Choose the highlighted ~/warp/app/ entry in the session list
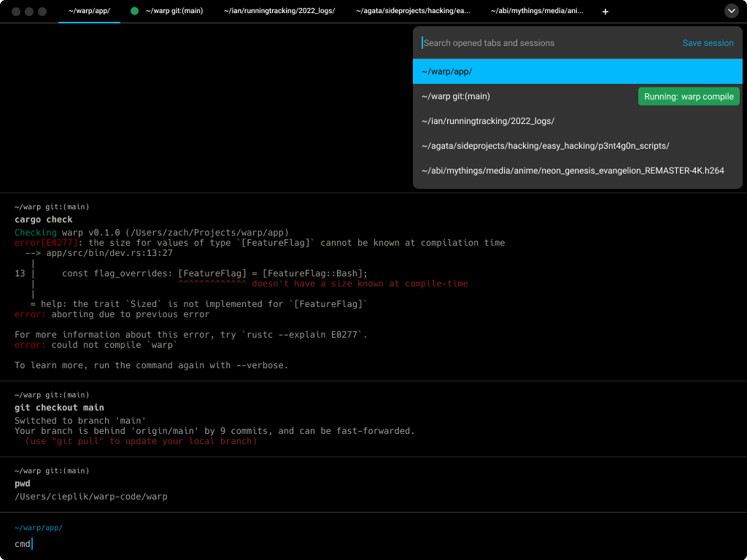The image size is (747, 560). [x=576, y=71]
